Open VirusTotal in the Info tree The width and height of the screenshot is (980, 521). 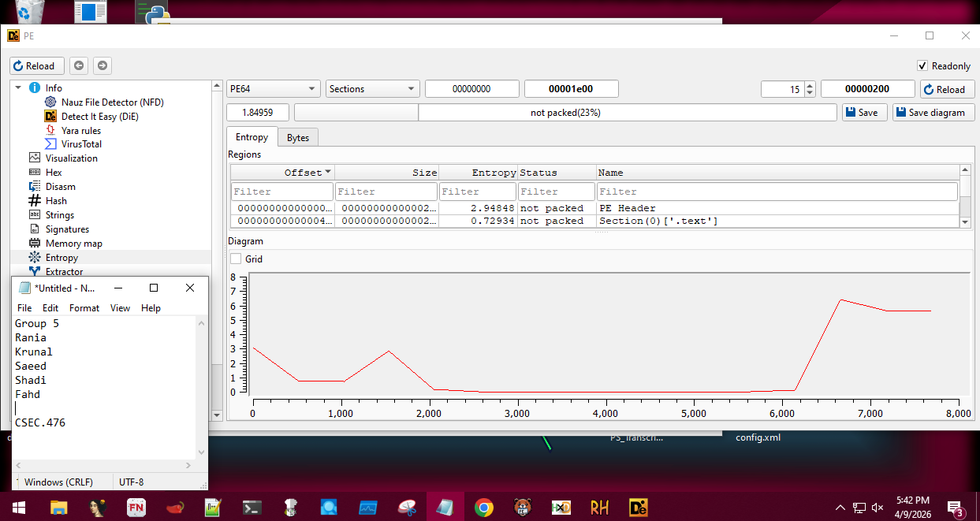pyautogui.click(x=81, y=144)
